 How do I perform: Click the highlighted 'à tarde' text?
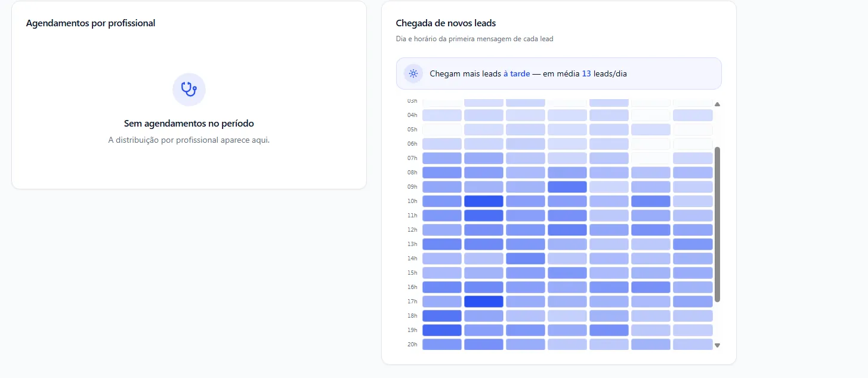click(517, 74)
